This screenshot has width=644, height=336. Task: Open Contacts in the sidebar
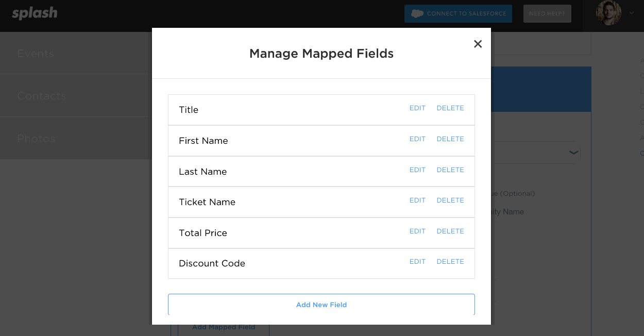pyautogui.click(x=42, y=96)
